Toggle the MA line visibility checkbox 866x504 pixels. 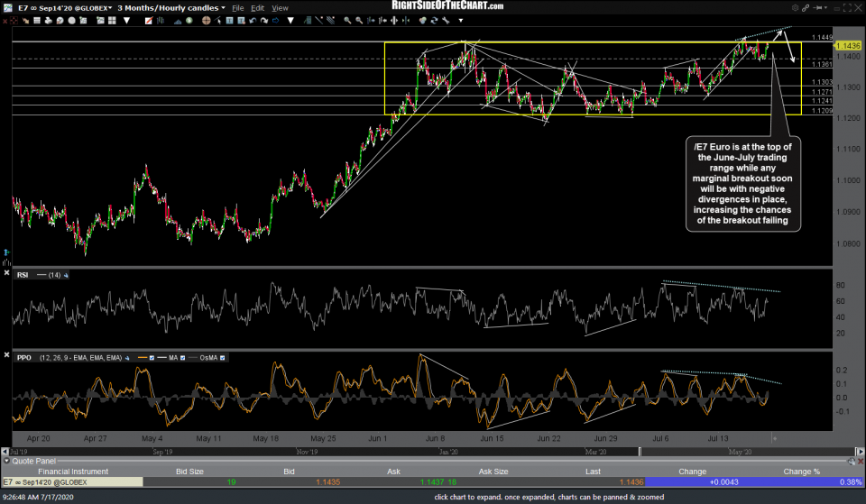[183, 358]
